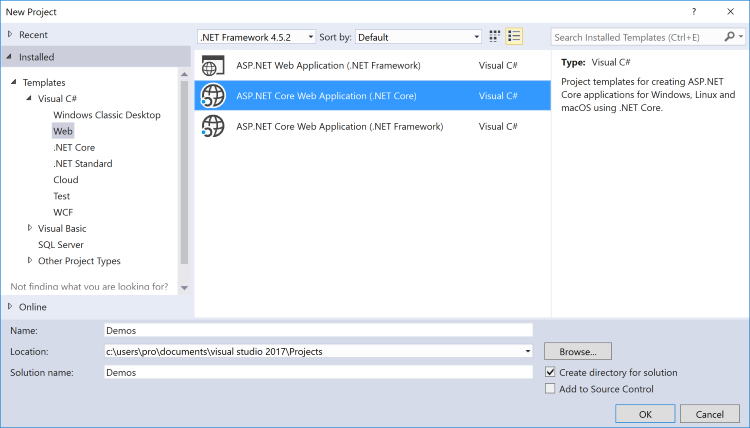Expand the Visual Basic tree node
750x428 pixels.
28,228
